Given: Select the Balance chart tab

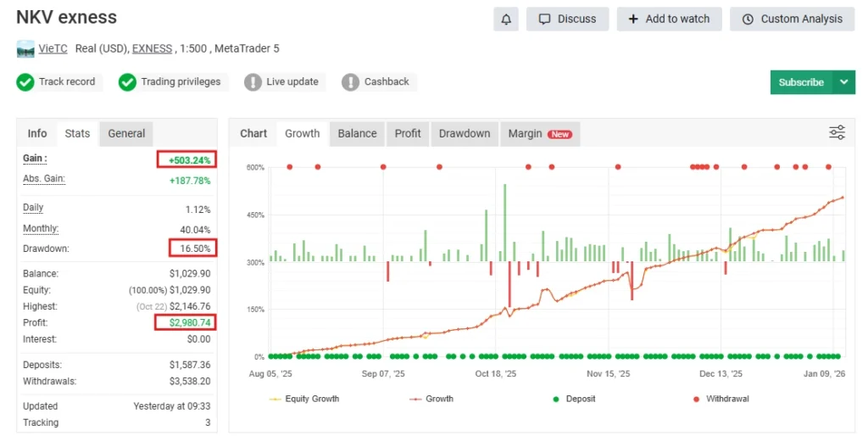Looking at the screenshot, I should [357, 133].
